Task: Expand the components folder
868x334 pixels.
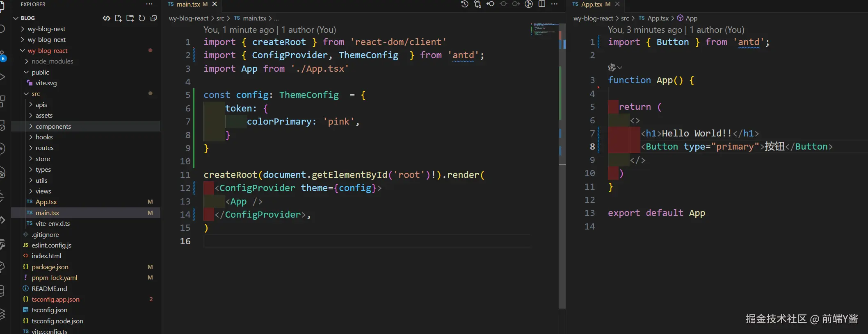Action: pos(31,126)
